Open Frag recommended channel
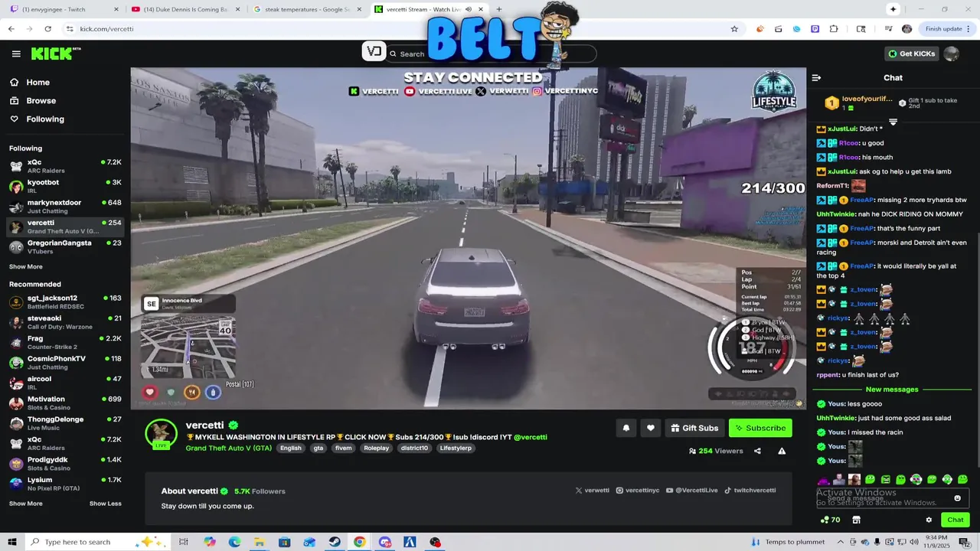 pos(65,342)
